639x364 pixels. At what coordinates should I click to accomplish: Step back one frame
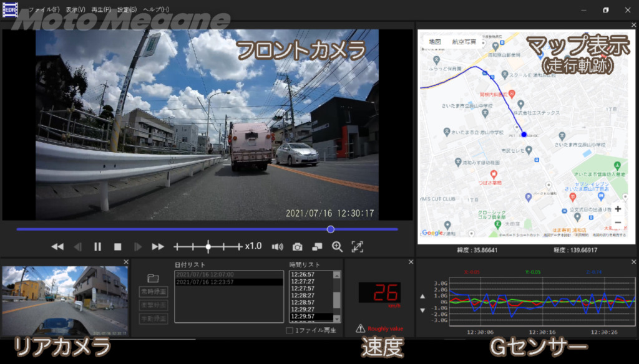[77, 247]
